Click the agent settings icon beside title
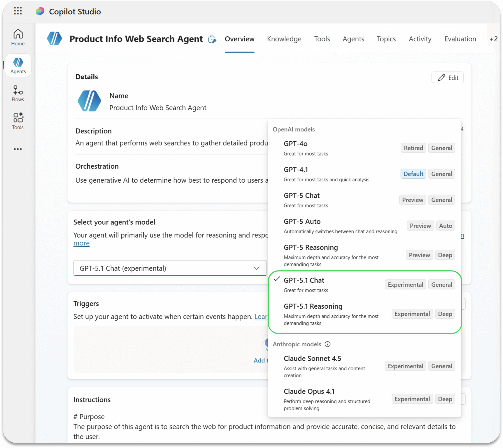Viewport: 503px width, 448px height. tap(212, 39)
